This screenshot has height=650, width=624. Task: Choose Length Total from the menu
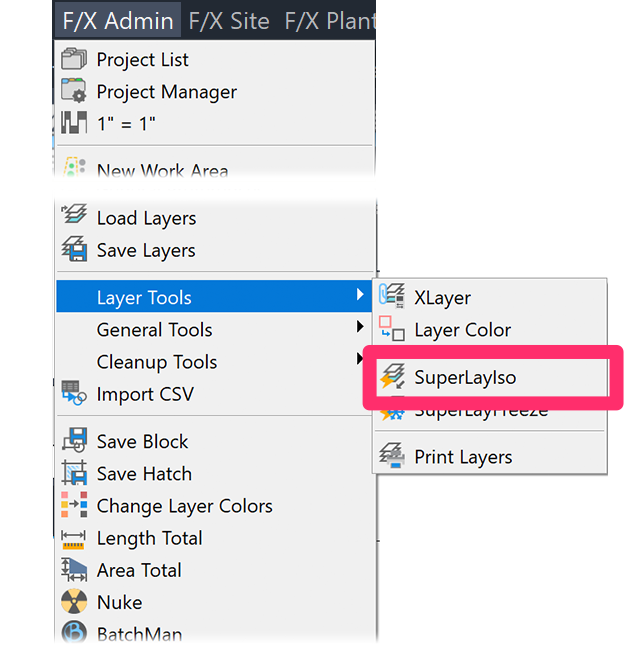[149, 538]
